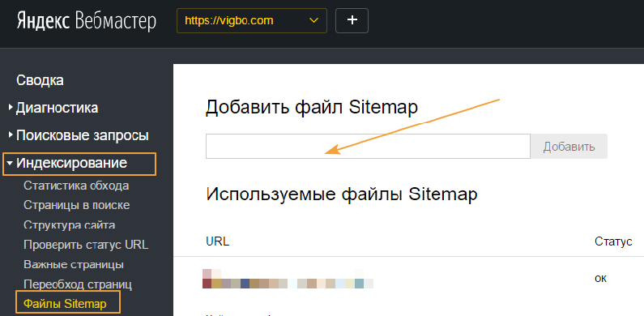
Task: Open Диагностика menu item
Action: [57, 108]
